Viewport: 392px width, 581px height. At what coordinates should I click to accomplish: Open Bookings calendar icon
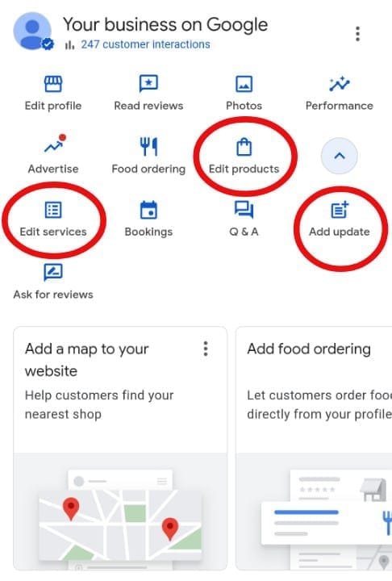[148, 210]
